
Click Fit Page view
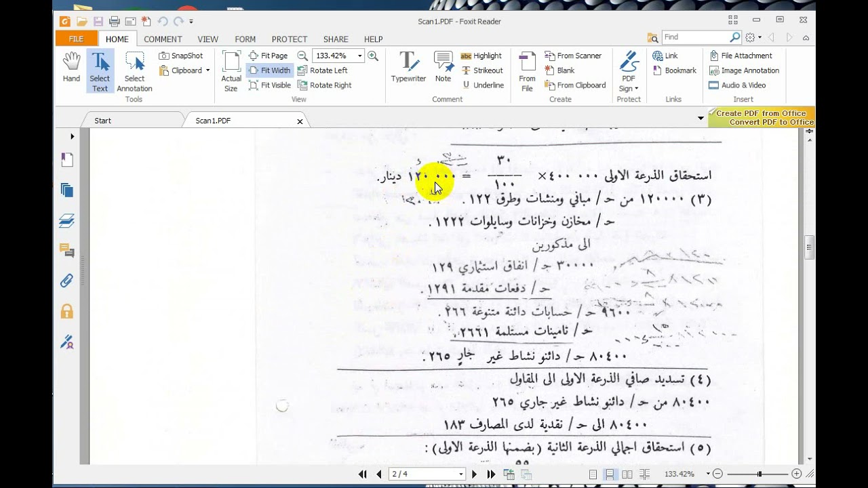[268, 56]
